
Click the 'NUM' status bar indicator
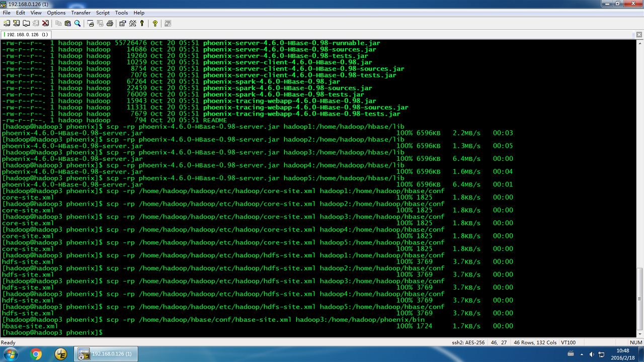point(635,342)
